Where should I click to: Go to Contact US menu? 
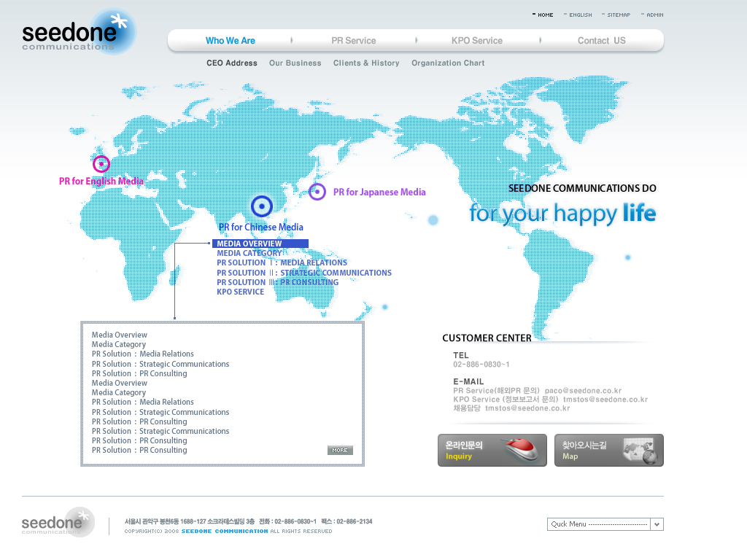point(601,41)
